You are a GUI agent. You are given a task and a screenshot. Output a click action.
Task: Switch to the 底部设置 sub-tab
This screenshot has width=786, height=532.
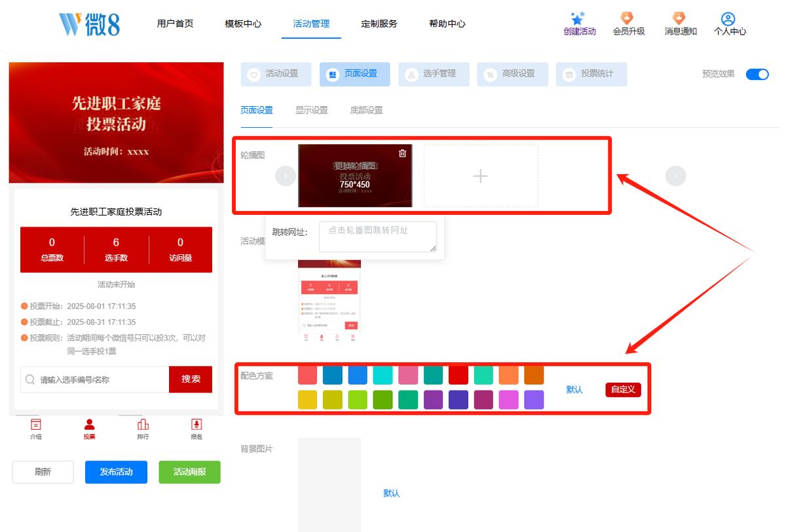click(367, 110)
